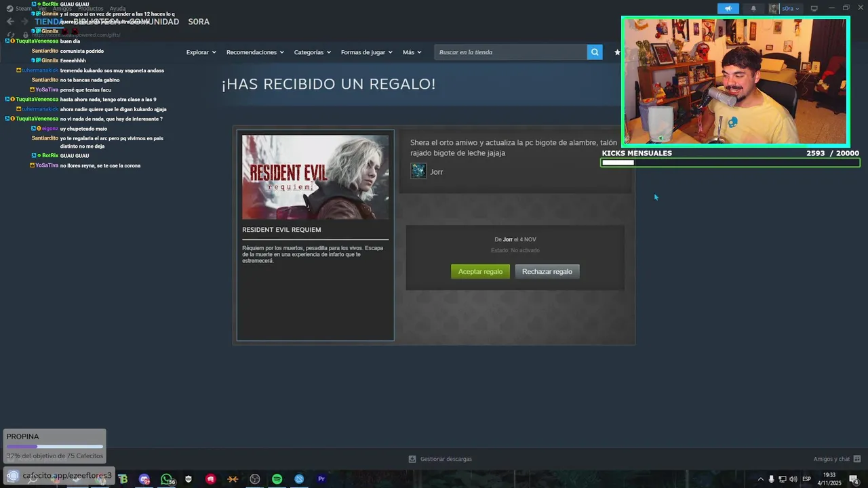Open the volume tray icon

[x=793, y=479]
